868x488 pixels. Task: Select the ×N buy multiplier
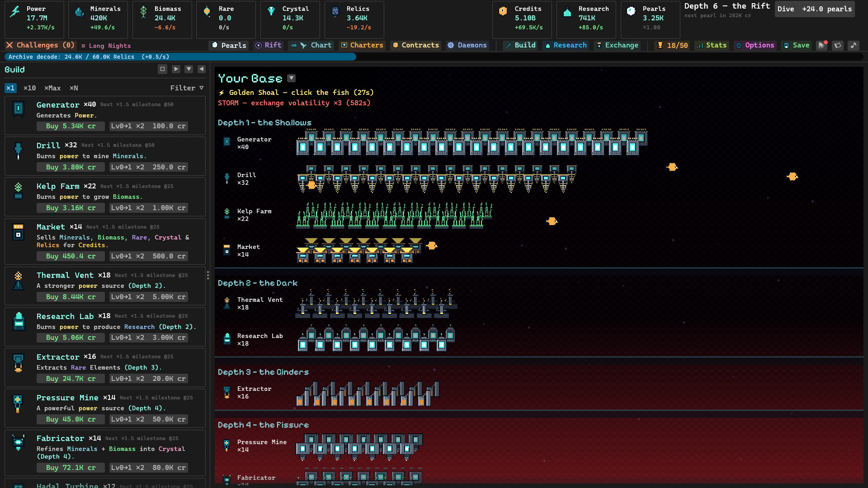point(74,88)
